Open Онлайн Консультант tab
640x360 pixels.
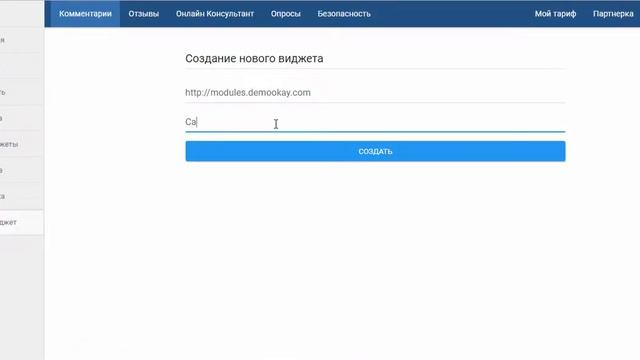click(x=215, y=14)
